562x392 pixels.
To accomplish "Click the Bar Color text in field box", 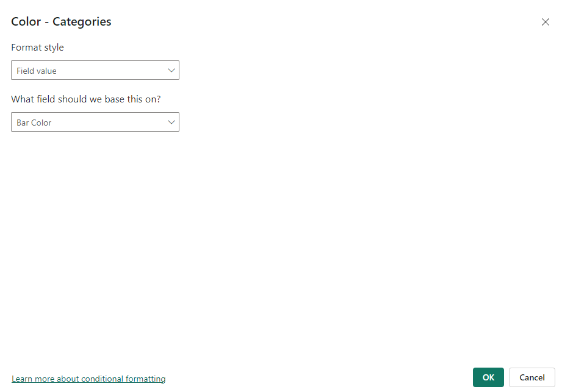I will click(34, 123).
